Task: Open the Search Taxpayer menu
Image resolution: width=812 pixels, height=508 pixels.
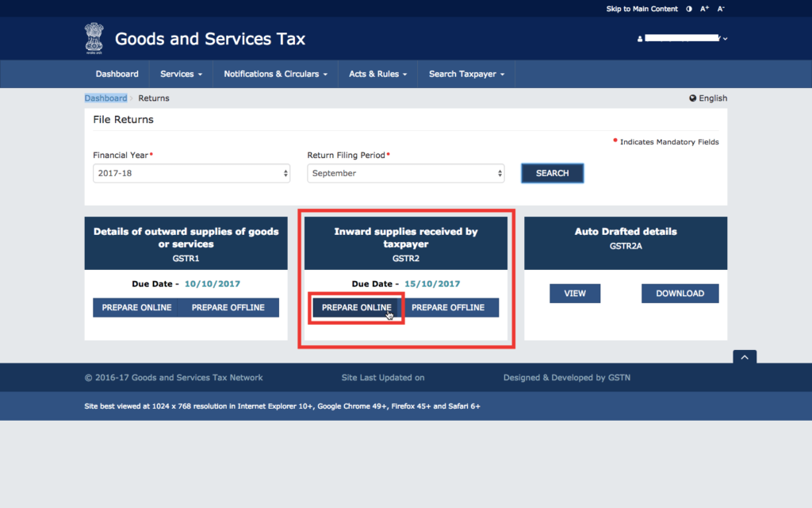Action: 466,74
